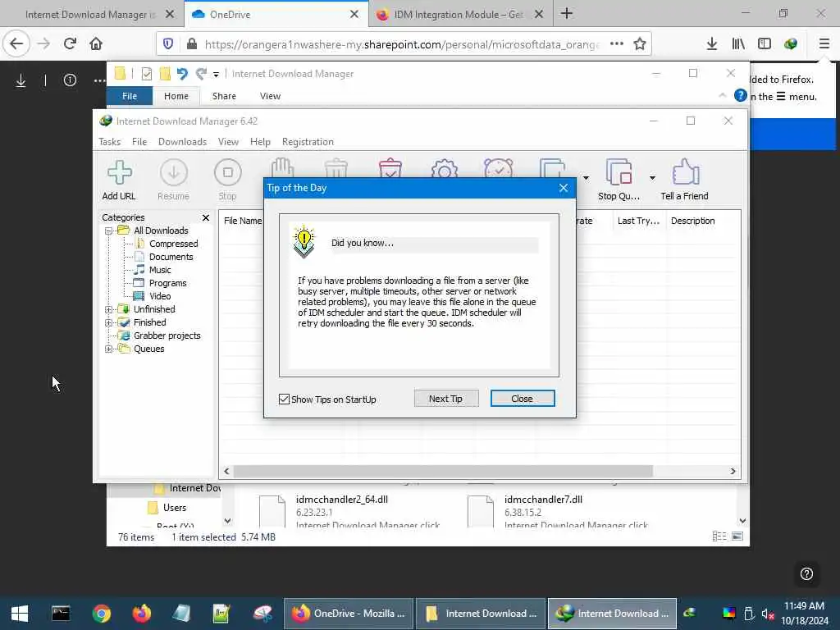Click the Users folder in Explorer tree

(x=175, y=507)
